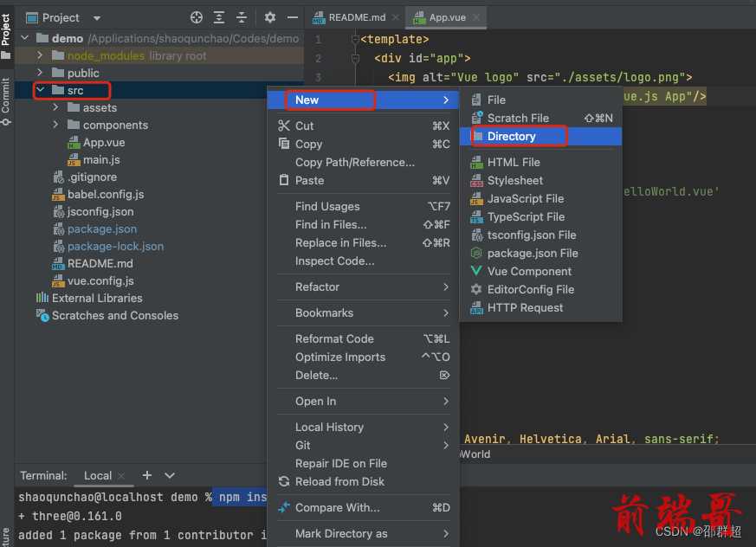Create a new File from submenu
This screenshot has height=547, width=756.
pos(540,100)
